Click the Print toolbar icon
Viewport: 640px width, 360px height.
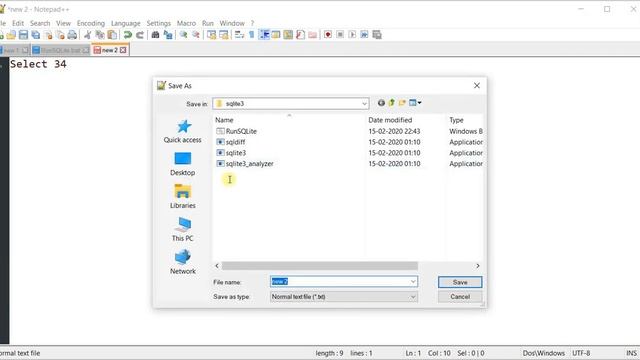pyautogui.click(x=72, y=35)
